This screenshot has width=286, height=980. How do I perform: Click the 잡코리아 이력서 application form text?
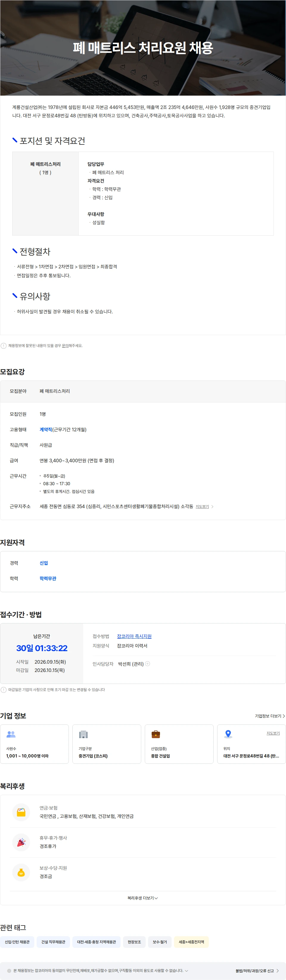[x=132, y=646]
